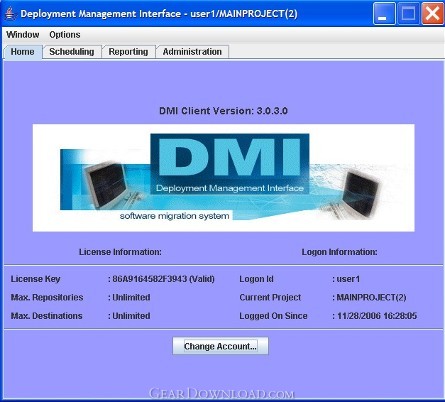
Task: Maximize the DMI window
Action: click(x=408, y=14)
